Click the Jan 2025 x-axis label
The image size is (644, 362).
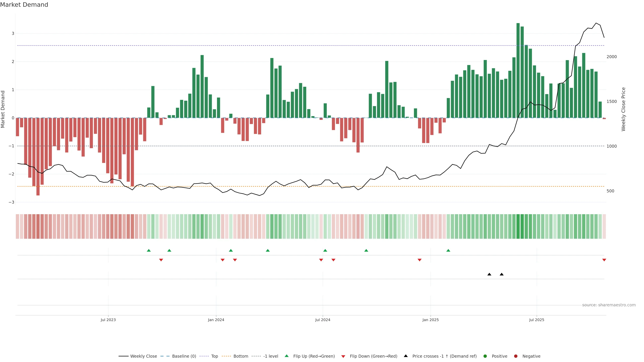coord(431,320)
